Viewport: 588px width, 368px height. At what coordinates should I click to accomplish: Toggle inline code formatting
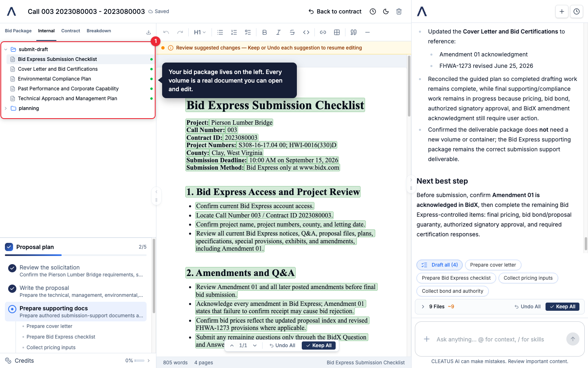pos(306,32)
